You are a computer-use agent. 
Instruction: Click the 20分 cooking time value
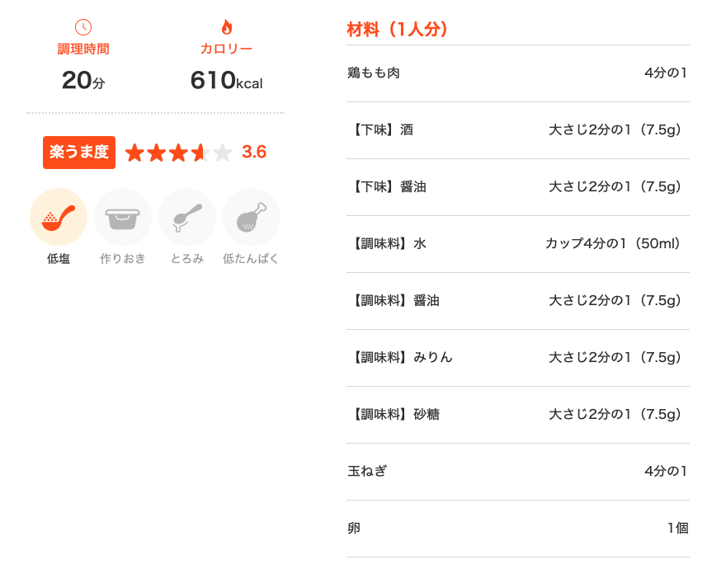pyautogui.click(x=83, y=80)
